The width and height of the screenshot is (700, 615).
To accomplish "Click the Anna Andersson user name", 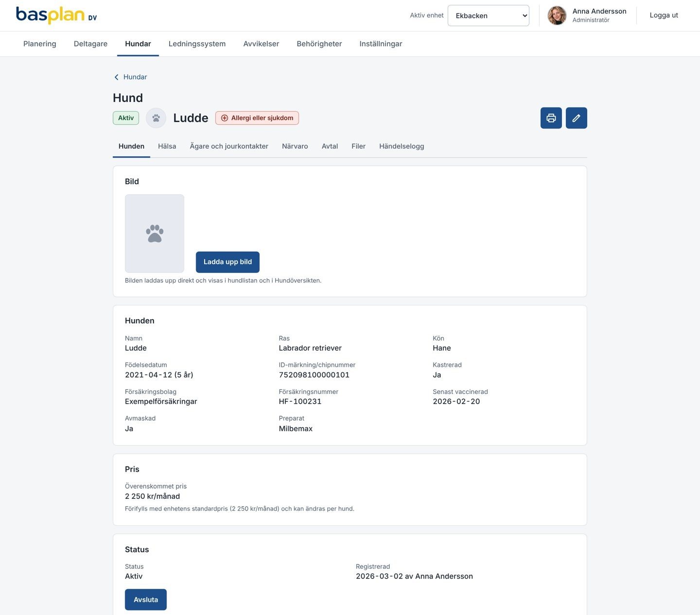I will coord(599,11).
